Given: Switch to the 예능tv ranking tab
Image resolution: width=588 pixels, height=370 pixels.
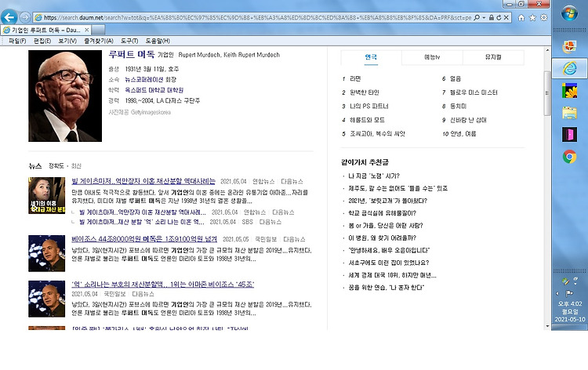Looking at the screenshot, I should point(432,57).
